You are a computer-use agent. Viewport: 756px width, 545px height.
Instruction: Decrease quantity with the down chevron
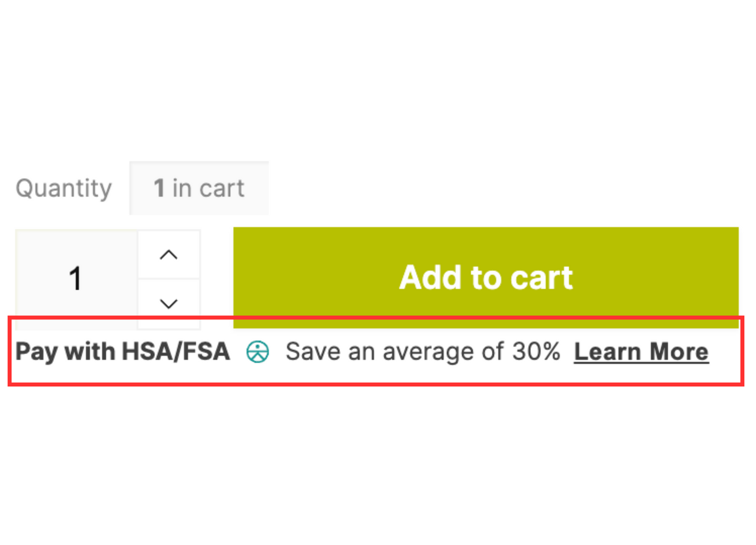point(169,304)
